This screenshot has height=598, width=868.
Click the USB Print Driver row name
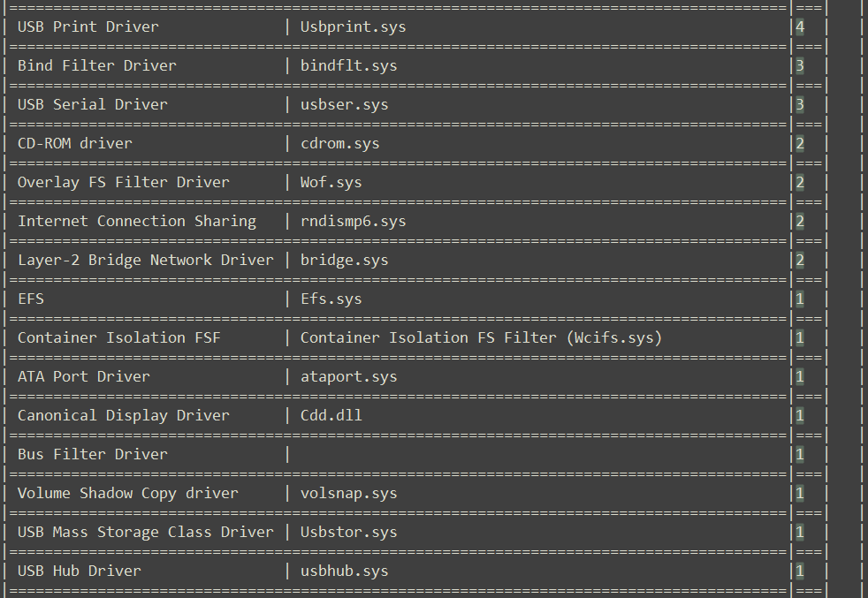[88, 26]
